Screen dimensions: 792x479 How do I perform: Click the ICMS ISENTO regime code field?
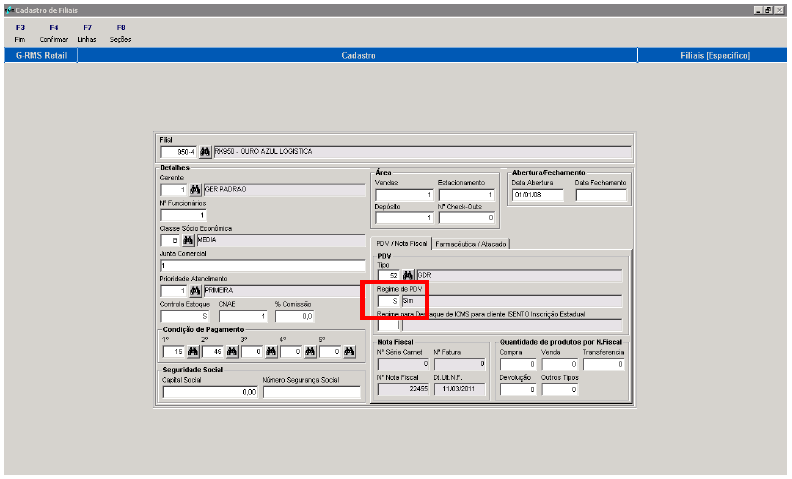(x=388, y=325)
